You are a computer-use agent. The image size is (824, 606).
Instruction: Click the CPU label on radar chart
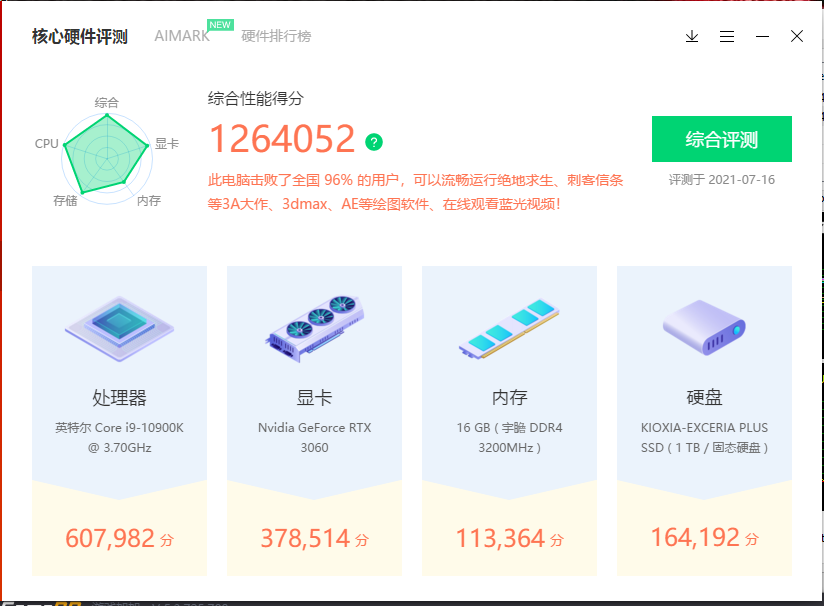click(46, 143)
